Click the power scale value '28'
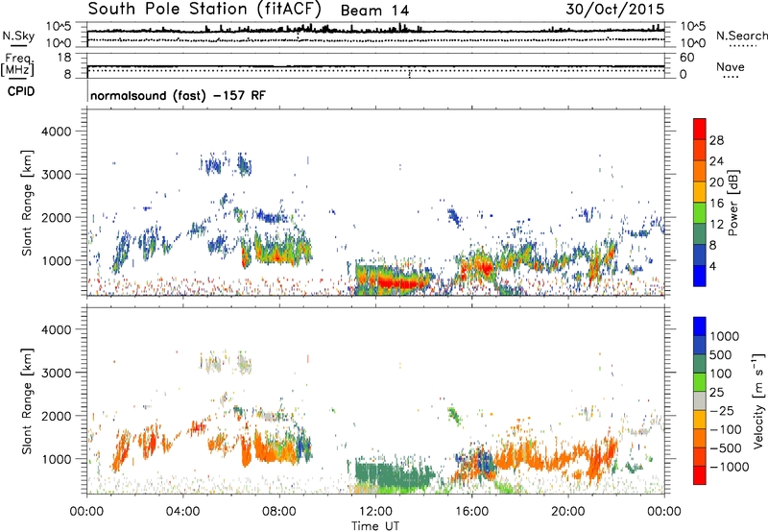Viewport: 768px width, 532px height. 716,140
